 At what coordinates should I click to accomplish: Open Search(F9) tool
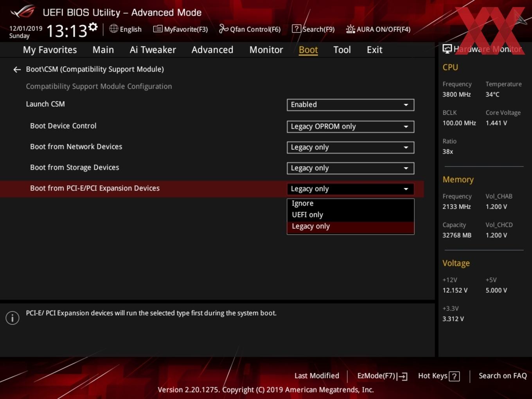click(313, 29)
